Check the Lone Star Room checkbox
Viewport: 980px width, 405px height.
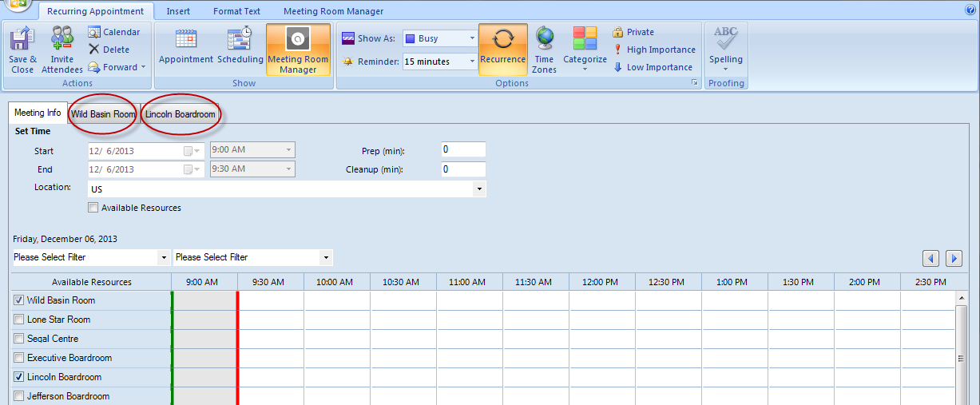point(19,320)
